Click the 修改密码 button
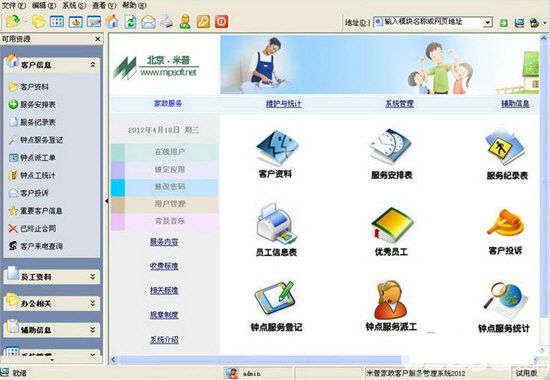550x380 pixels. [165, 187]
